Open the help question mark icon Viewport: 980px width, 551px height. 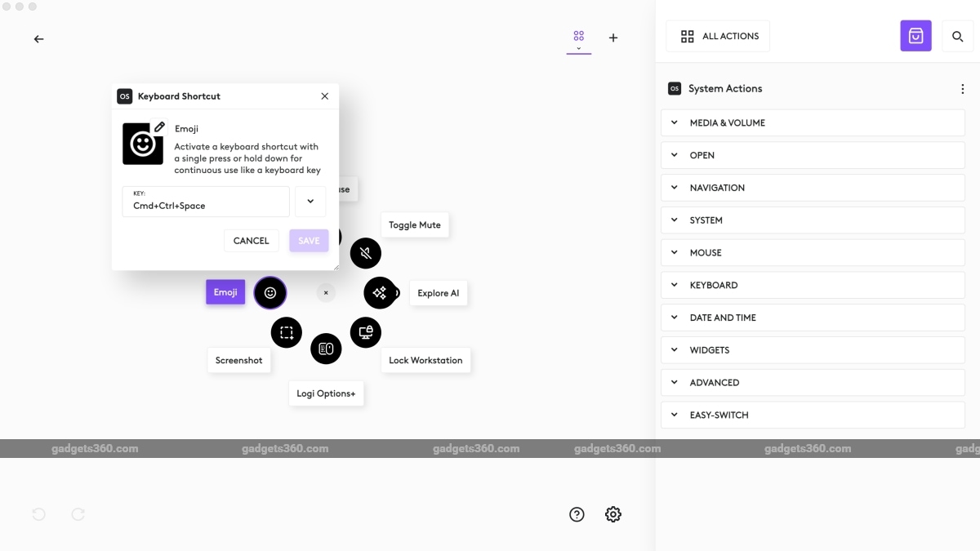[x=577, y=514]
